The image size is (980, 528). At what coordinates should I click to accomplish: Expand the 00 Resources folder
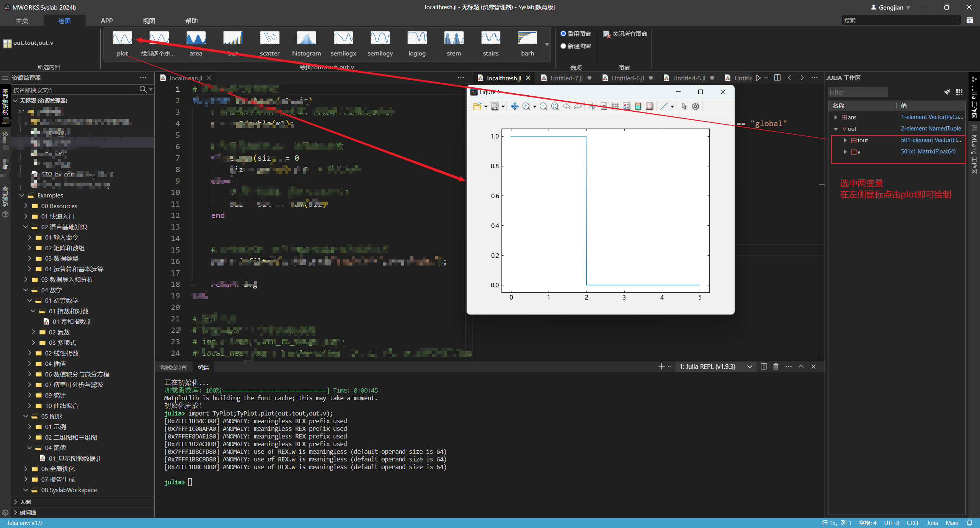[x=26, y=206]
